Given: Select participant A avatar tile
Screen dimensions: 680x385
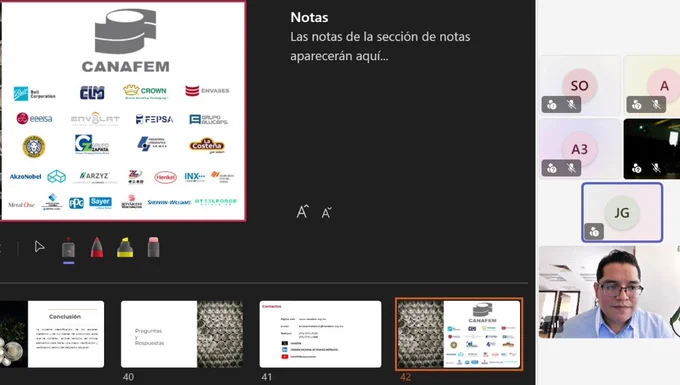Looking at the screenshot, I should click(652, 85).
